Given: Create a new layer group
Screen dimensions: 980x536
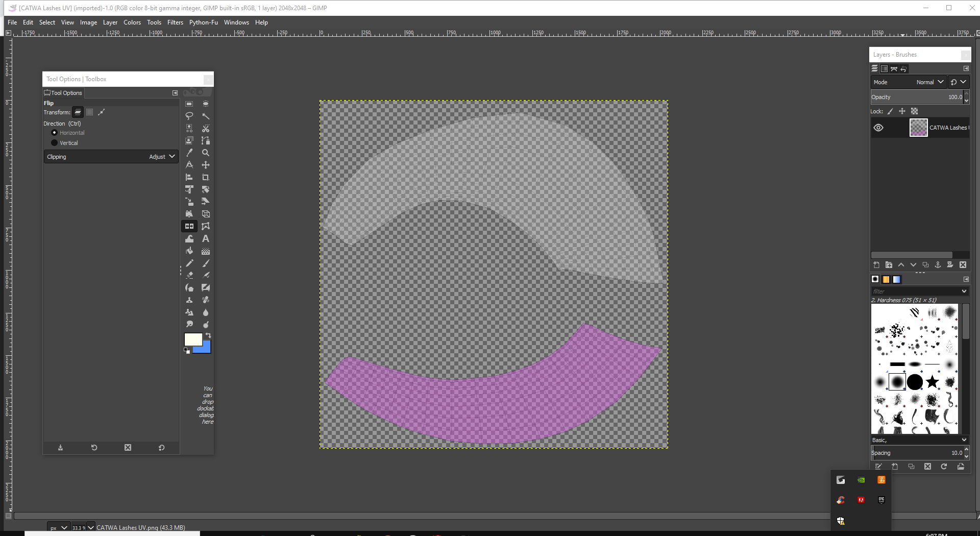Looking at the screenshot, I should pyautogui.click(x=889, y=265).
